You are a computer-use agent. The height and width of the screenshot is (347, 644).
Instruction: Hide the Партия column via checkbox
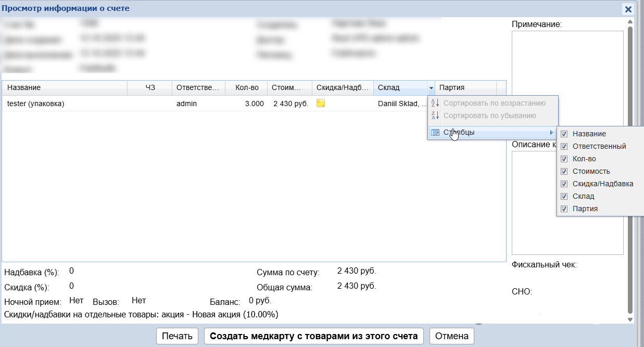pyautogui.click(x=564, y=209)
